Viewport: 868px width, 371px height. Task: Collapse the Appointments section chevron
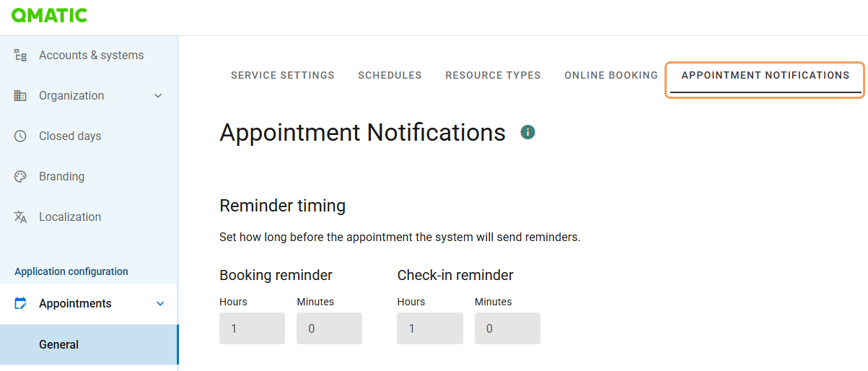tap(160, 304)
